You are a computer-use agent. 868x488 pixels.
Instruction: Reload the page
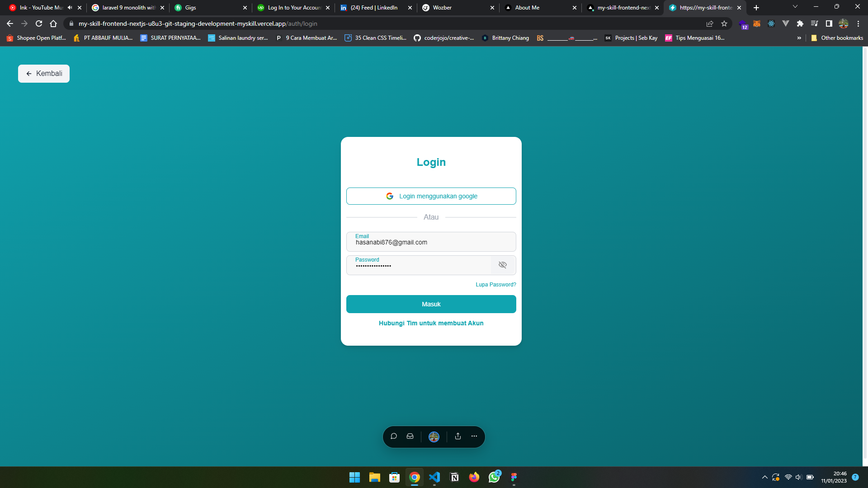(x=39, y=23)
